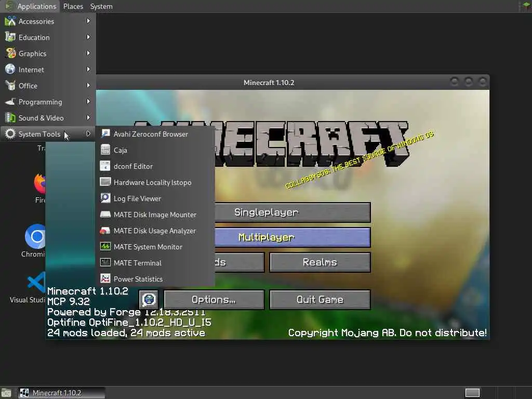Click the Graphics palette icon
The width and height of the screenshot is (532, 399).
click(x=10, y=54)
